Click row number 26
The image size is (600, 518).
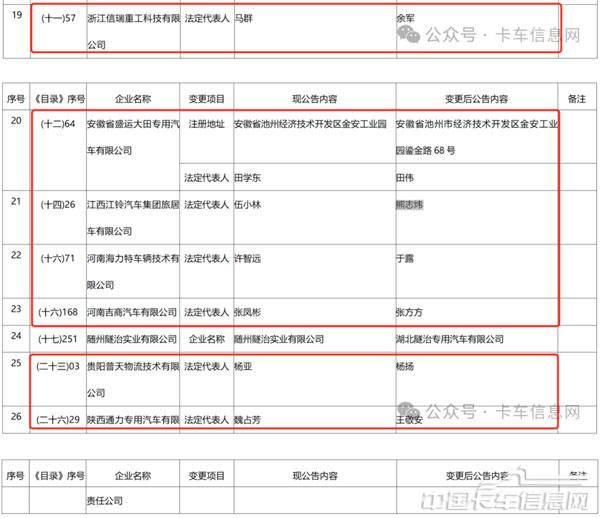pos(16,417)
